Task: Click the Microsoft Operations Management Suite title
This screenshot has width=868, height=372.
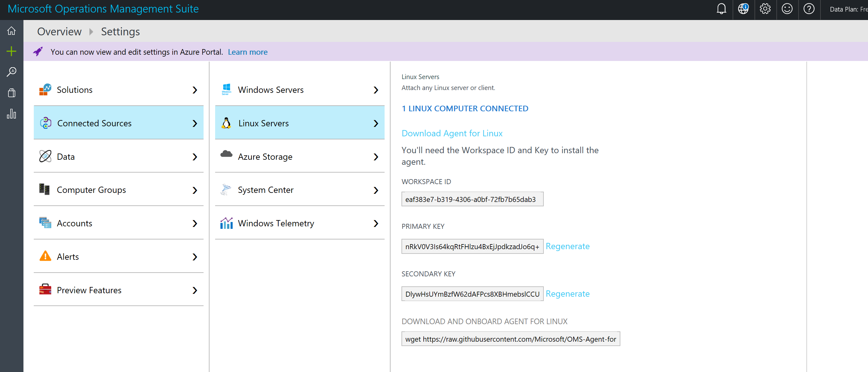Action: tap(103, 9)
